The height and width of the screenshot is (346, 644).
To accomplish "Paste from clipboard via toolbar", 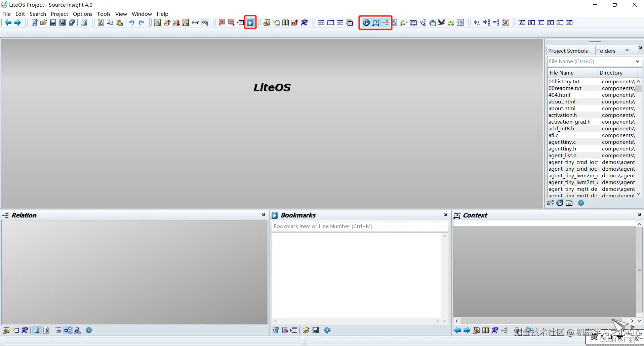I will [119, 23].
